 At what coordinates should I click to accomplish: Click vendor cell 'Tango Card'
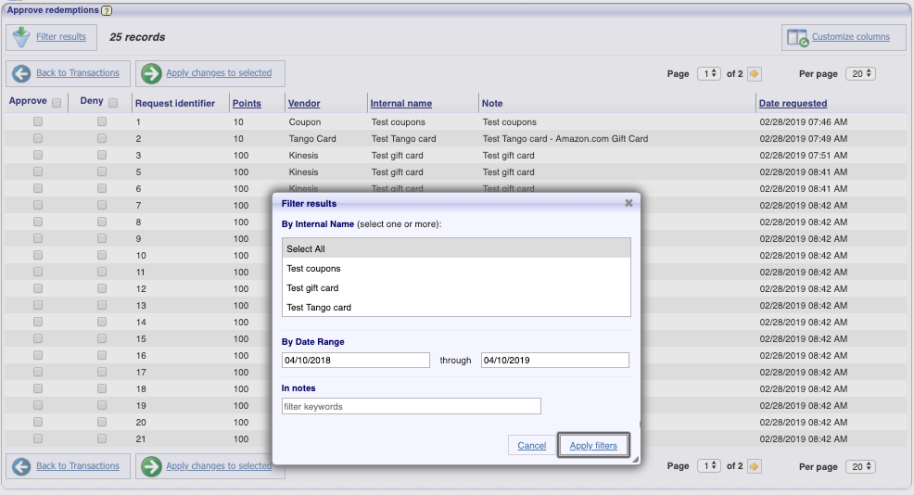[312, 139]
